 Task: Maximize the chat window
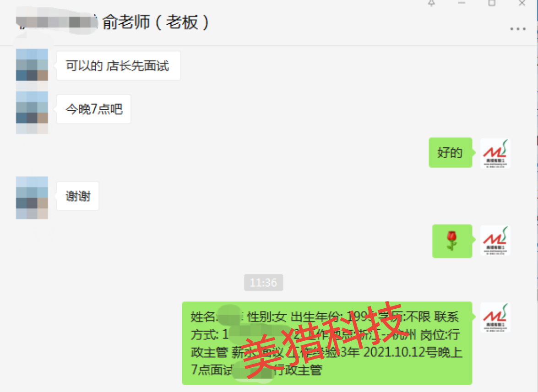492,3
